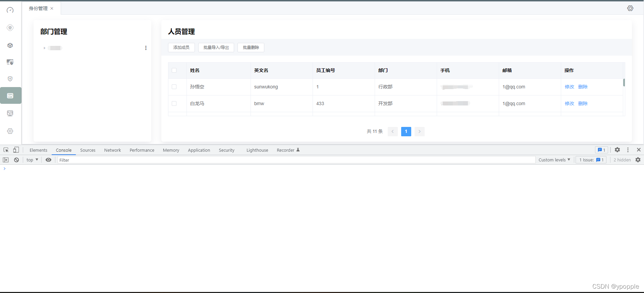Click the hexagon target icon in sidebar
Image resolution: width=644 pixels, height=293 pixels.
(x=10, y=27)
